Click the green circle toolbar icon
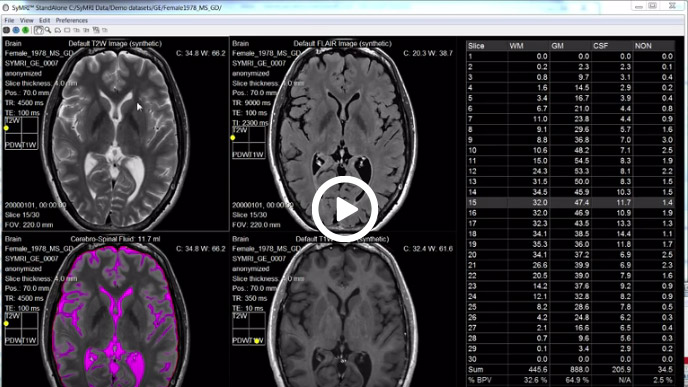 coord(25,30)
